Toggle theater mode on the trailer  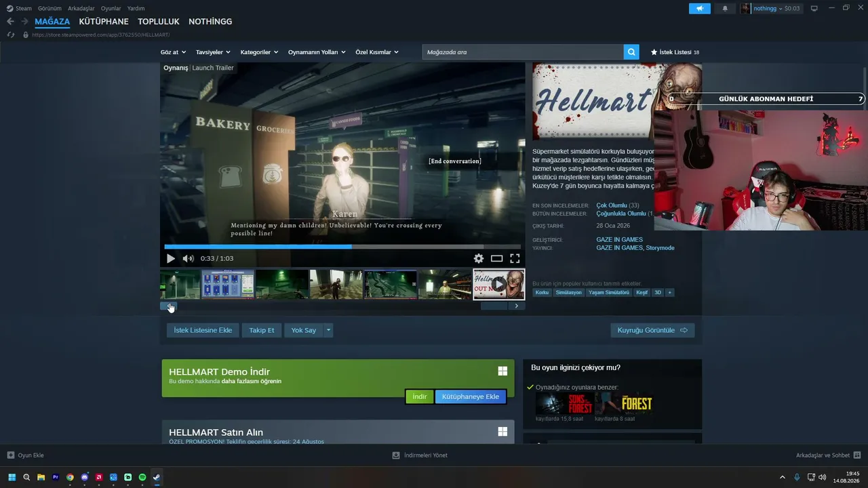pyautogui.click(x=496, y=258)
